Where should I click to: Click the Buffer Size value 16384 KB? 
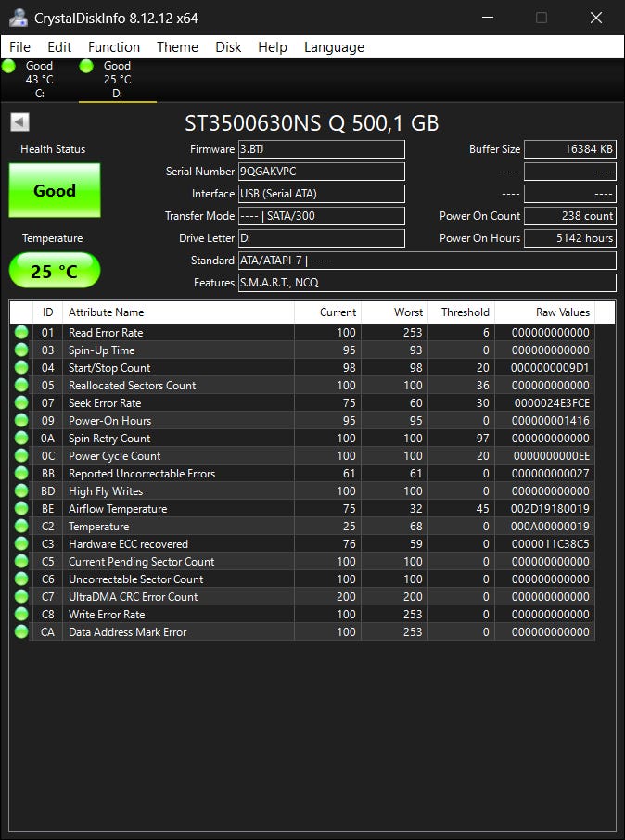[570, 149]
